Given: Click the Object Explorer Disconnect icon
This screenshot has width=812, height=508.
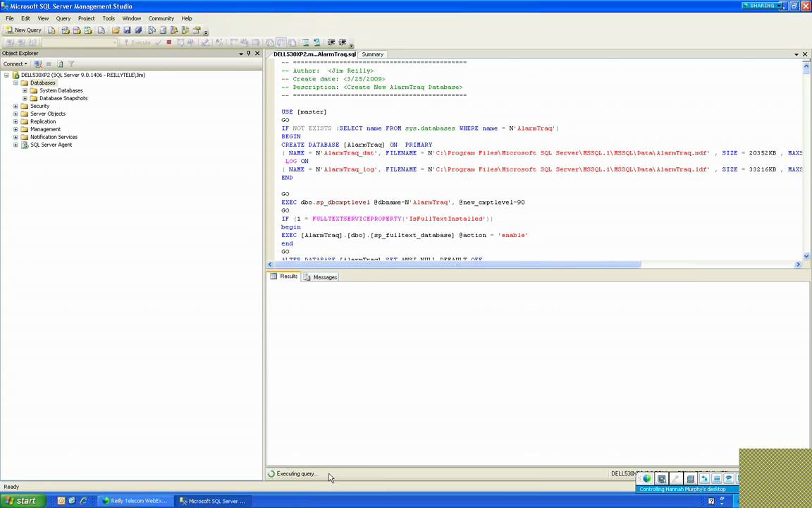Looking at the screenshot, I should click(38, 64).
